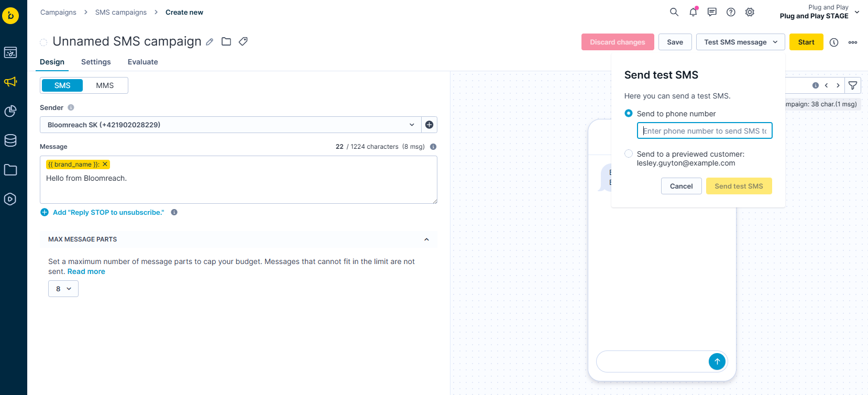Click the Create new breadcrumb
Screen dimensions: 868x395
(184, 12)
